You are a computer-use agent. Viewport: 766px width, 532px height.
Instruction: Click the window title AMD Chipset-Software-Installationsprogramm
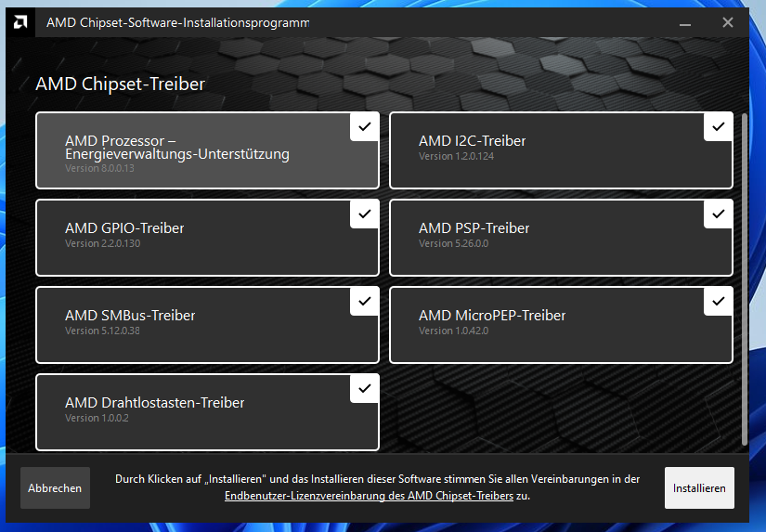178,23
